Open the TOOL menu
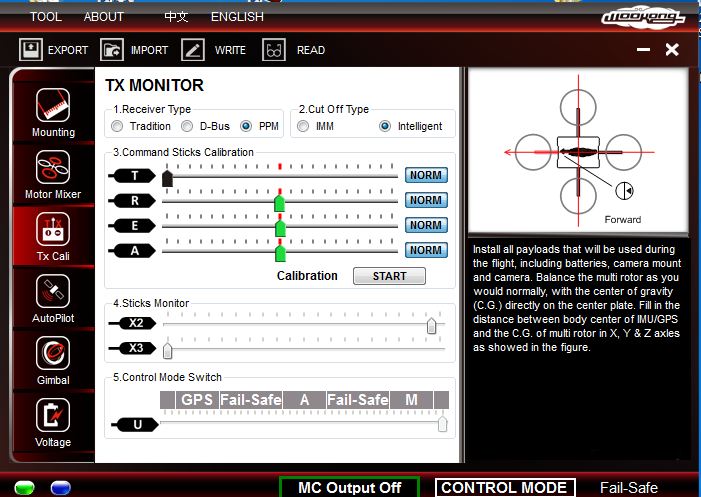 point(45,17)
